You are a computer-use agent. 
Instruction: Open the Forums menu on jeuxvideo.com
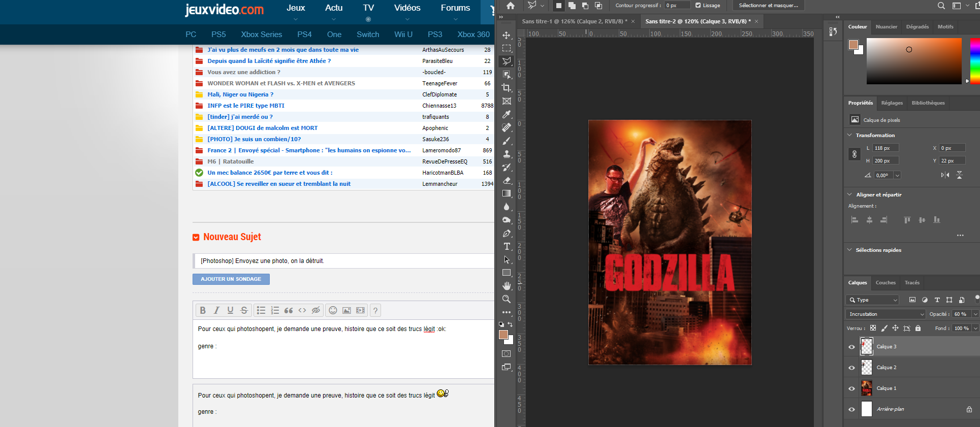tap(455, 8)
